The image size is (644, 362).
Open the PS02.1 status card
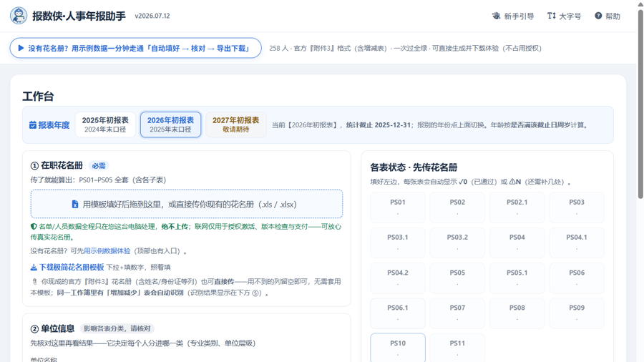tap(517, 207)
